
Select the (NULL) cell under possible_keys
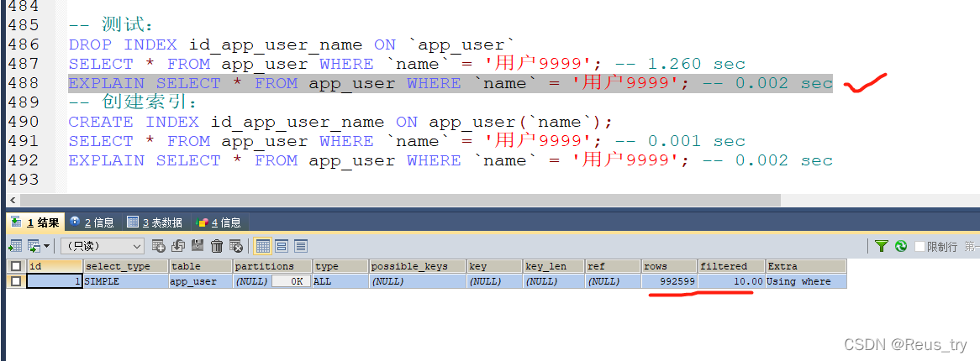point(418,281)
